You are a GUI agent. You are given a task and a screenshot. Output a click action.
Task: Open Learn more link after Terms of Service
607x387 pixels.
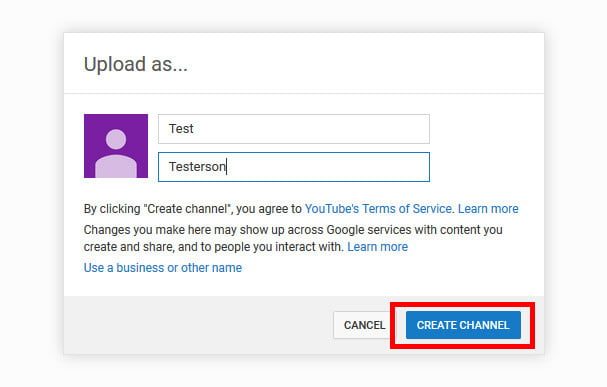coord(488,209)
